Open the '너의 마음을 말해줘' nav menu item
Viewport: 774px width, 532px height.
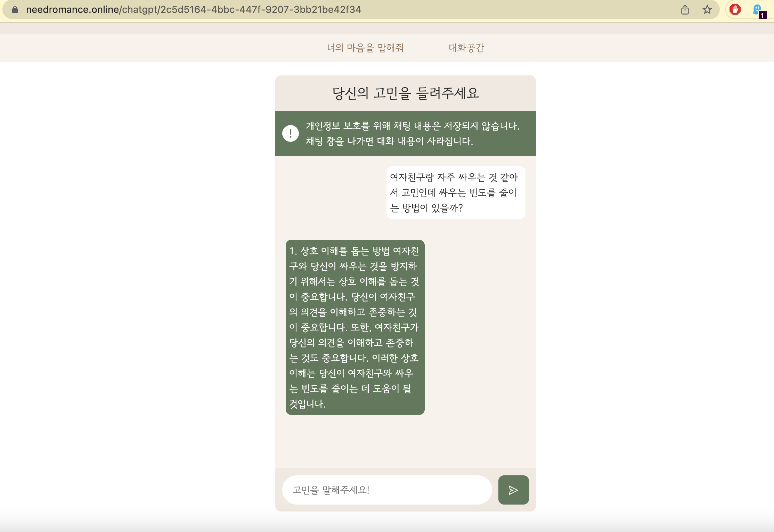(365, 48)
